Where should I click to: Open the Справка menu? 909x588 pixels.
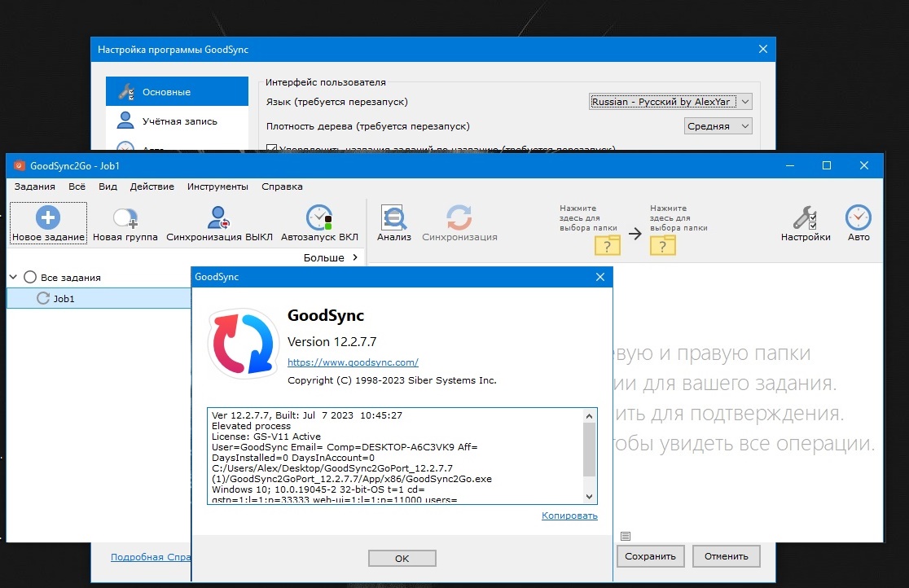282,186
